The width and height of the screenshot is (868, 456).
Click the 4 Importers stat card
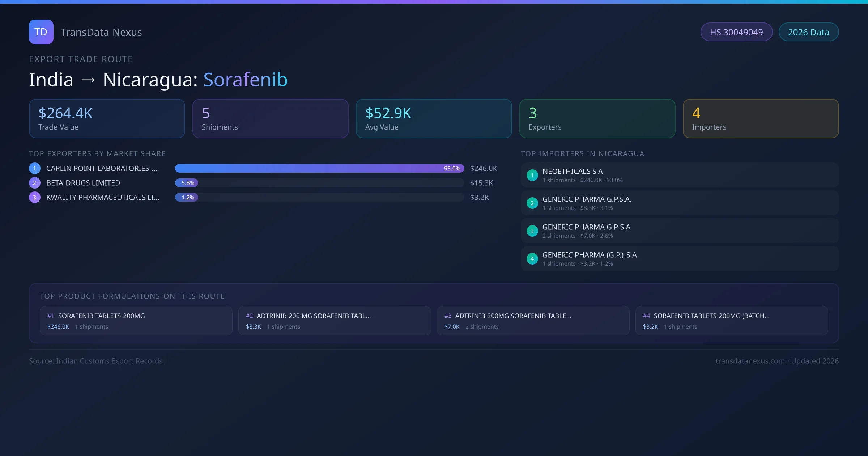(761, 118)
